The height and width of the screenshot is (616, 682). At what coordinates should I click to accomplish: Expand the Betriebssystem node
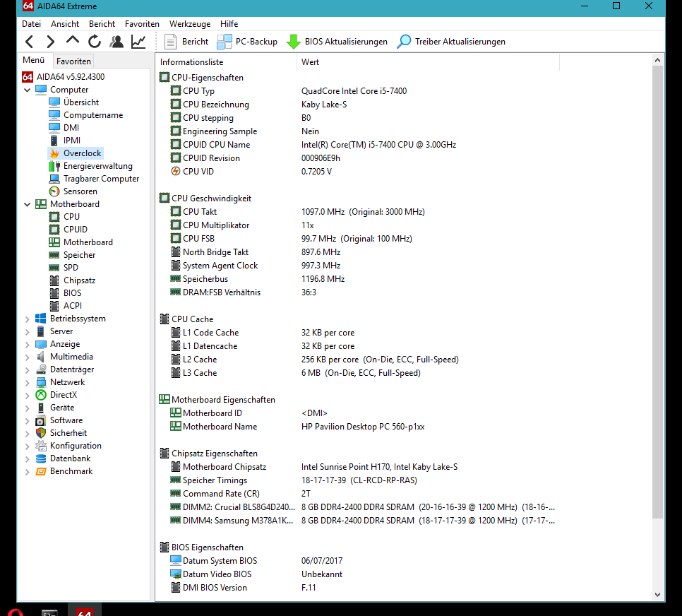coord(27,319)
